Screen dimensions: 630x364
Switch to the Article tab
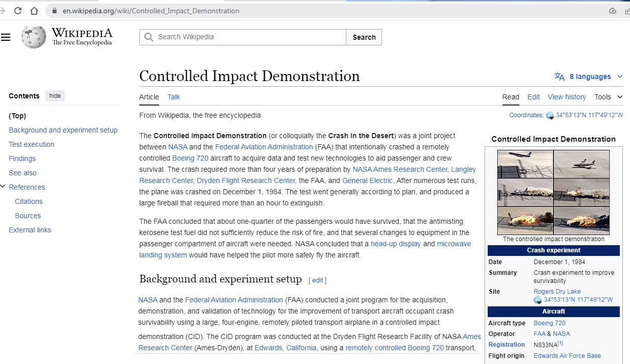coord(149,97)
